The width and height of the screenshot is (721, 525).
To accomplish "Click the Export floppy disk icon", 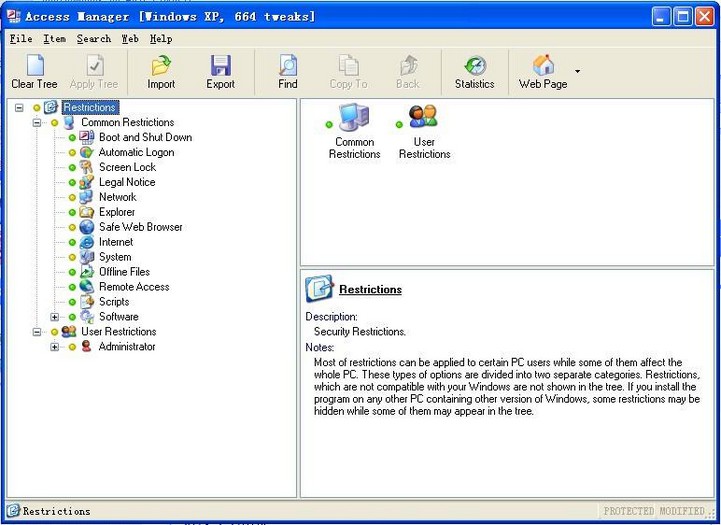I will pos(221,65).
